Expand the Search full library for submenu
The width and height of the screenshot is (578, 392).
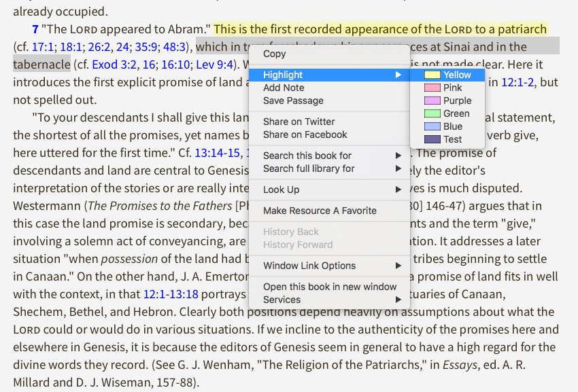[329, 168]
